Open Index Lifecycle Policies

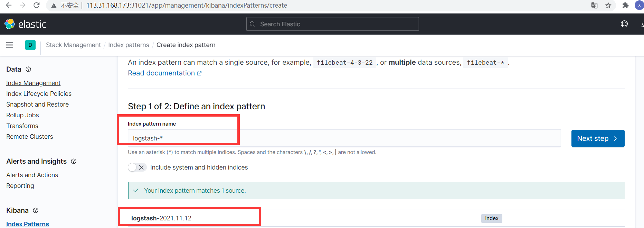[39, 94]
